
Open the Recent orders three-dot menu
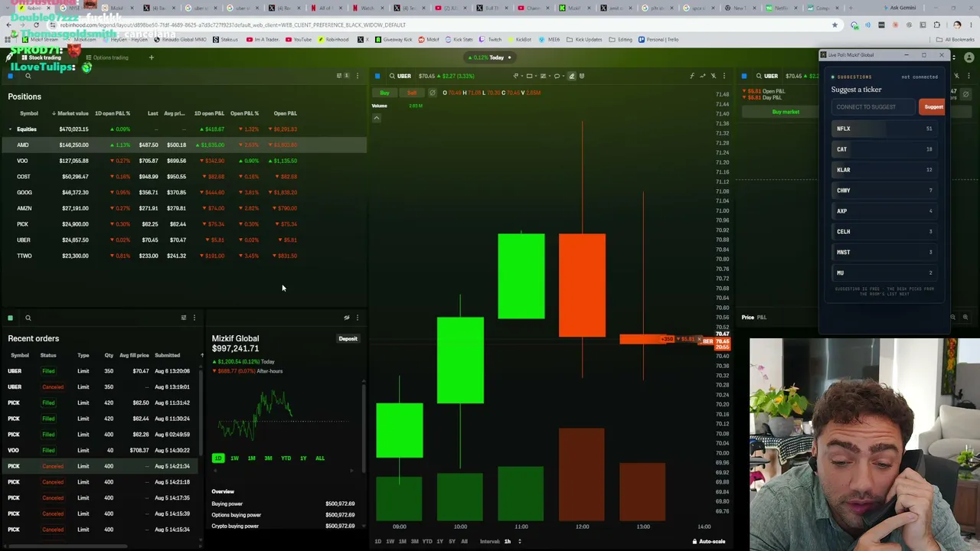(194, 318)
